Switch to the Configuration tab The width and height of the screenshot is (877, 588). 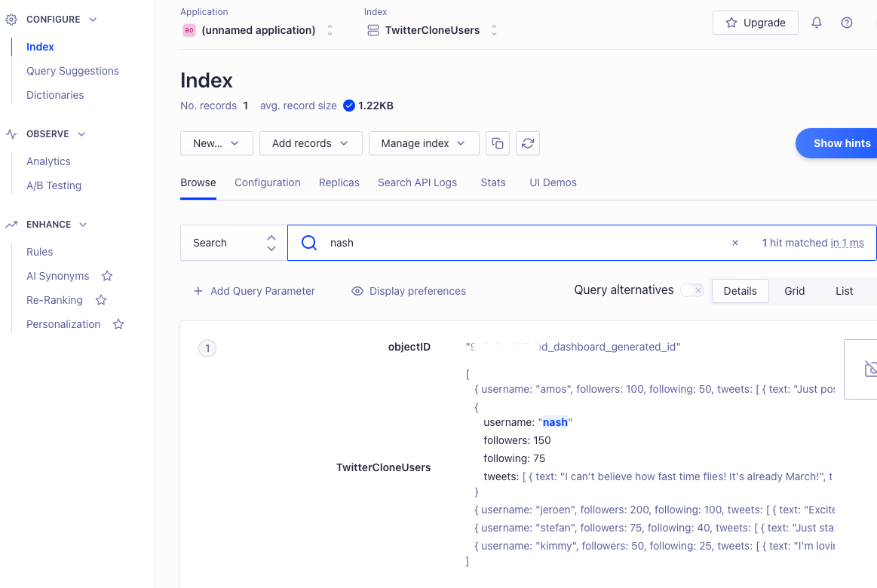(x=268, y=182)
